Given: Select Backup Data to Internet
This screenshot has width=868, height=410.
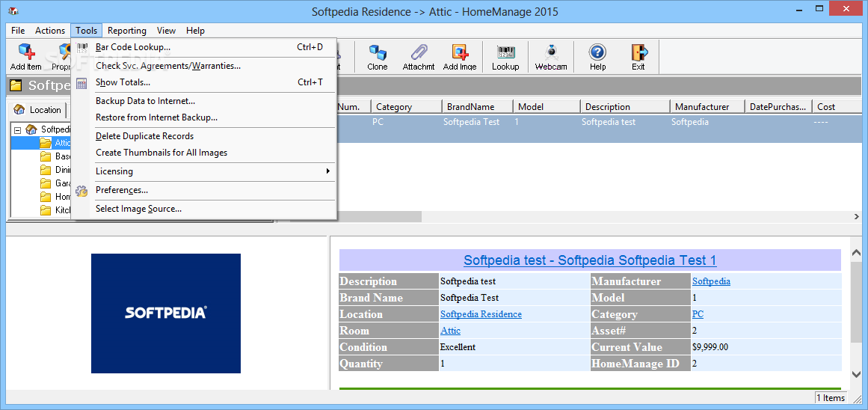Looking at the screenshot, I should (x=204, y=101).
